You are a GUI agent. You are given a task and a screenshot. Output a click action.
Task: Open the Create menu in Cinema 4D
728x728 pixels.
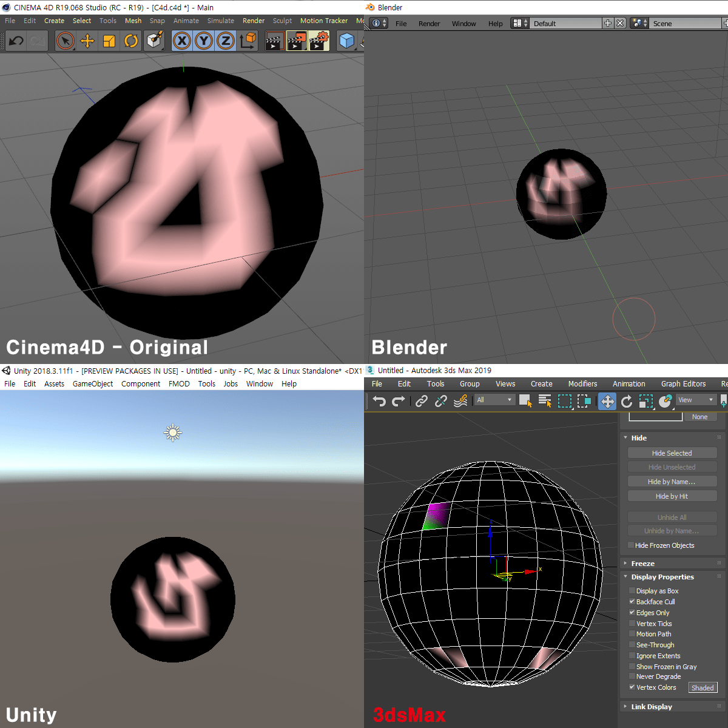tap(54, 21)
